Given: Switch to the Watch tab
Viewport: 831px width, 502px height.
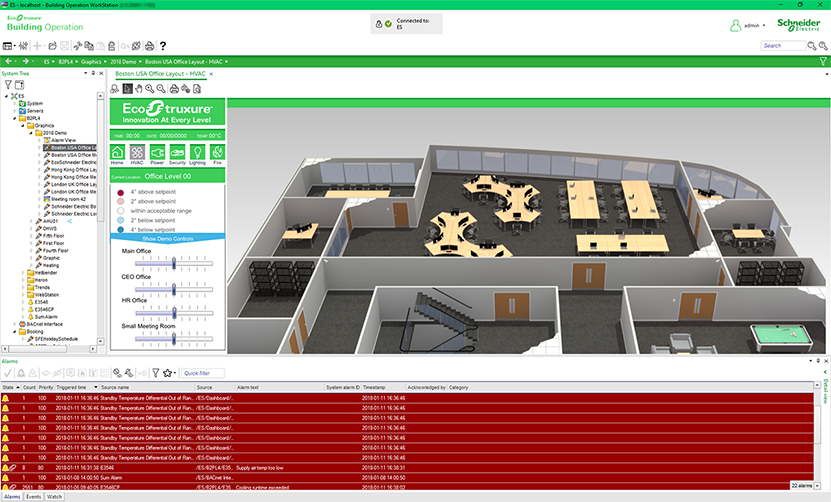Looking at the screenshot, I should (54, 497).
